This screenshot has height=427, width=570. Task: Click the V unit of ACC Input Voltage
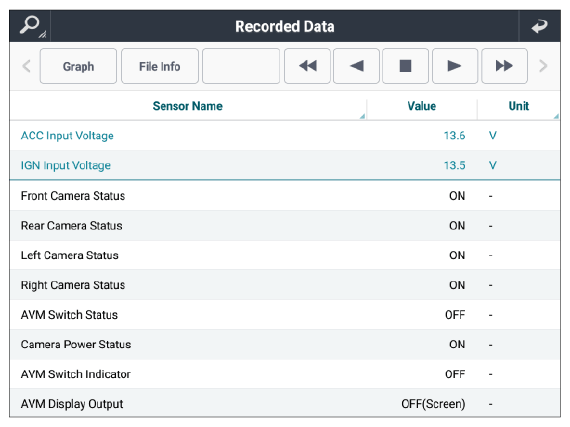[493, 136]
